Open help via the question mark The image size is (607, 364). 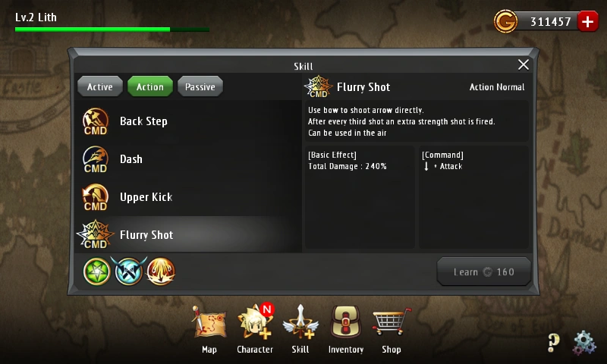tap(554, 342)
